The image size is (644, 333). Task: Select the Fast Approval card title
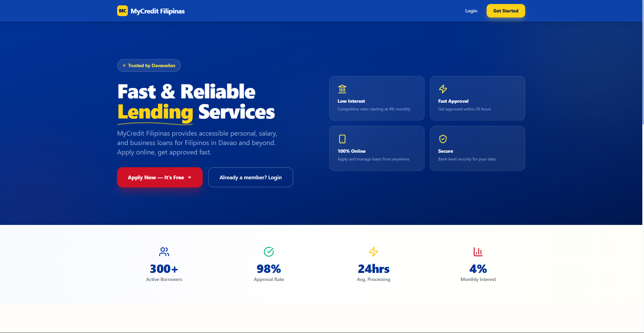tap(453, 101)
